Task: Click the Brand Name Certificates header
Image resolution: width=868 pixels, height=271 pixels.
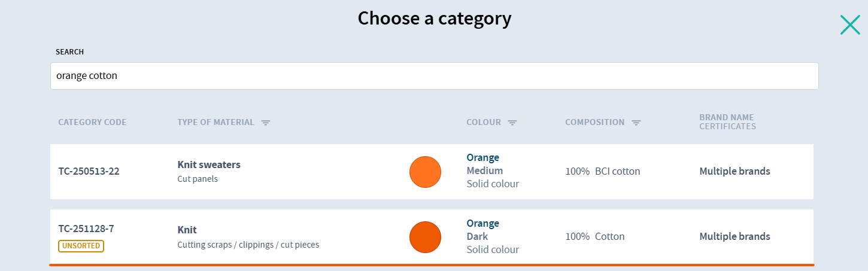Action: point(727,121)
